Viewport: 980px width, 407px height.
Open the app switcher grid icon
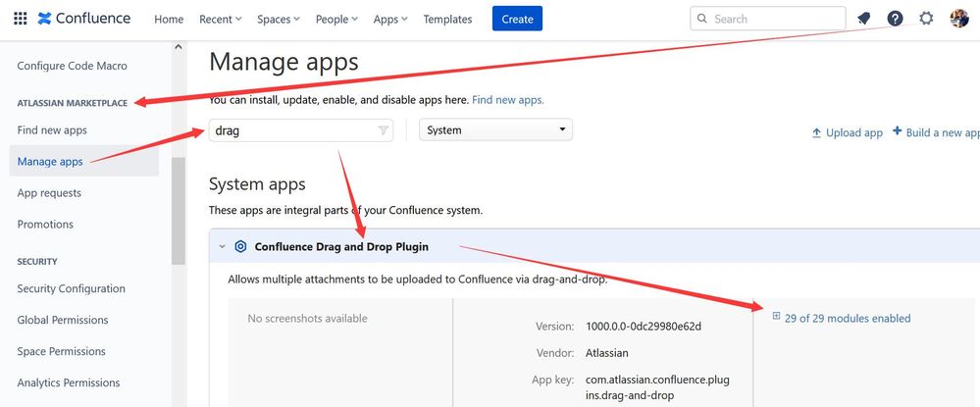20,19
